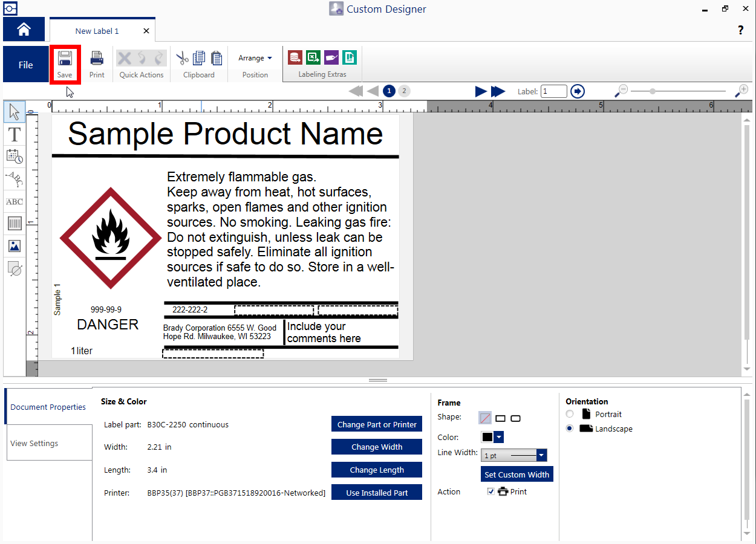Click the Cut scissors icon
This screenshot has width=756, height=544.
[182, 58]
